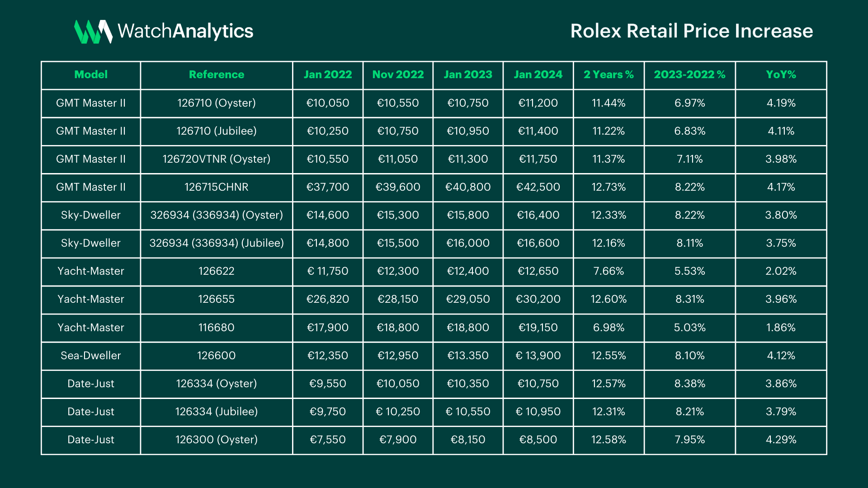Click the WatchAnalytics green logo icon
Screen dimensions: 868x488
[93, 32]
